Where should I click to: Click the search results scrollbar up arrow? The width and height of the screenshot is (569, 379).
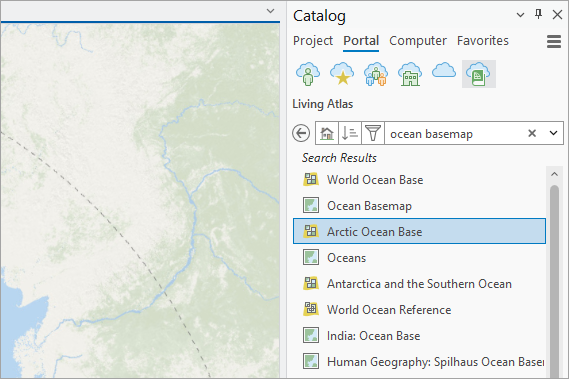[554, 174]
